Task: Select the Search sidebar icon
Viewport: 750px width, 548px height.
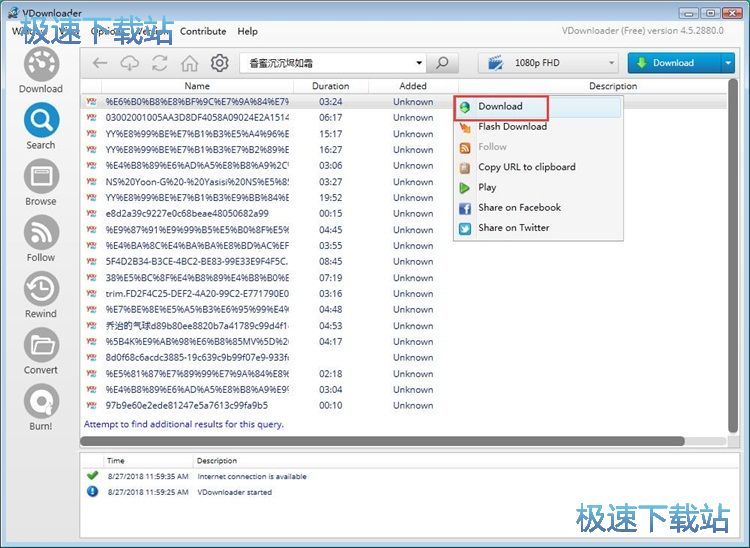Action: point(41,126)
